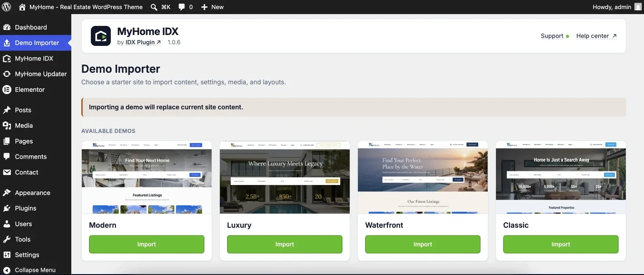Screen dimensions: 644x275
Task: Click the Demo Importer upload icon in sidebar
Action: coord(7,43)
